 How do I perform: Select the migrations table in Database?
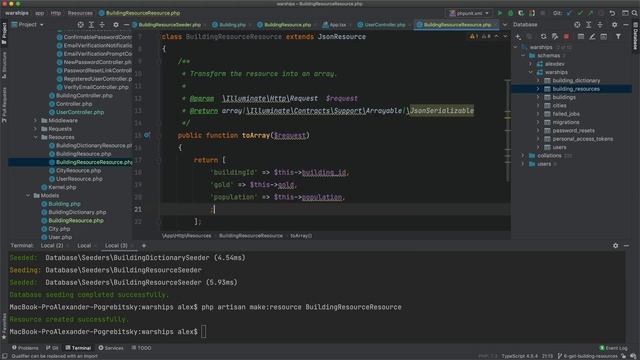click(566, 122)
